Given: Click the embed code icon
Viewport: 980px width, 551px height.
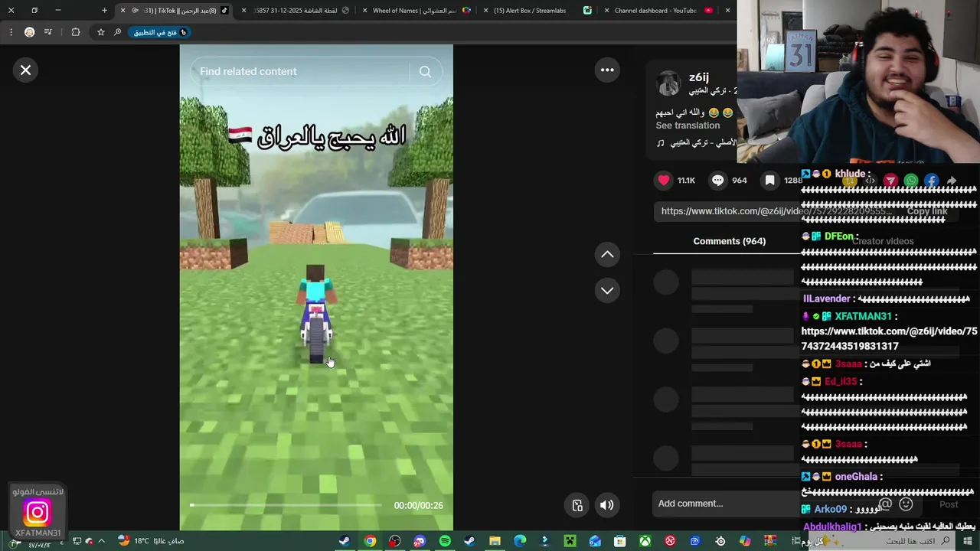Looking at the screenshot, I should click(x=870, y=181).
